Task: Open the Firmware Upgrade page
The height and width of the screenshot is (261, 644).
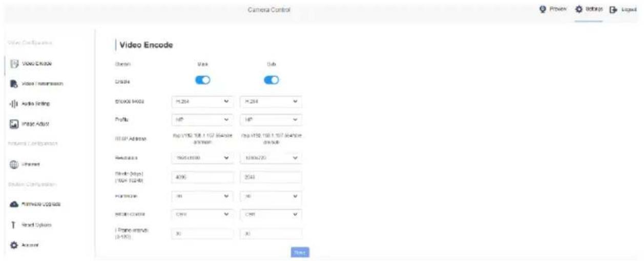Action: (x=36, y=205)
